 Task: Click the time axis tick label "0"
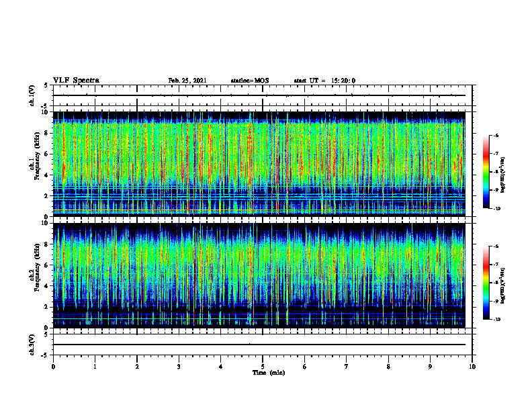[53, 367]
